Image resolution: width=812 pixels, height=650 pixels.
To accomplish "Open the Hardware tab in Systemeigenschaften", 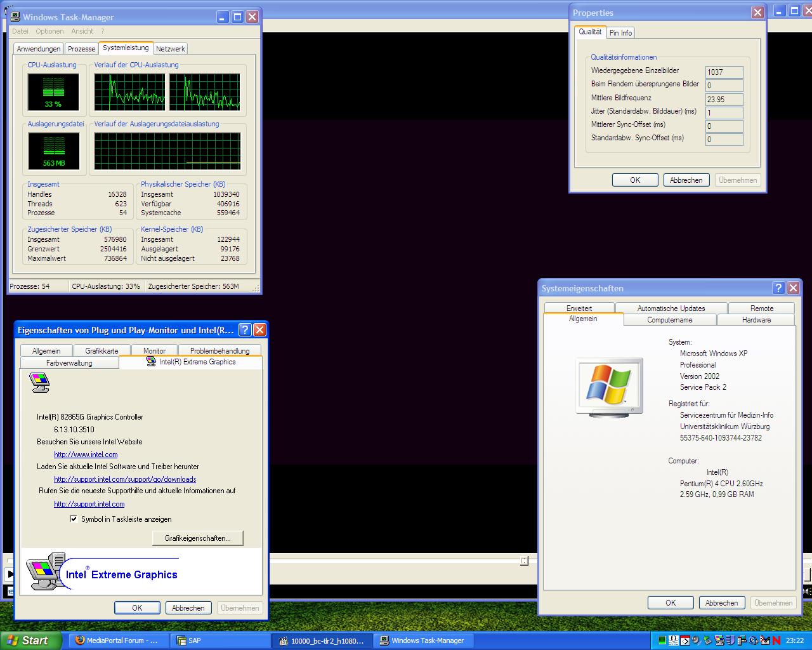I will pyautogui.click(x=756, y=320).
